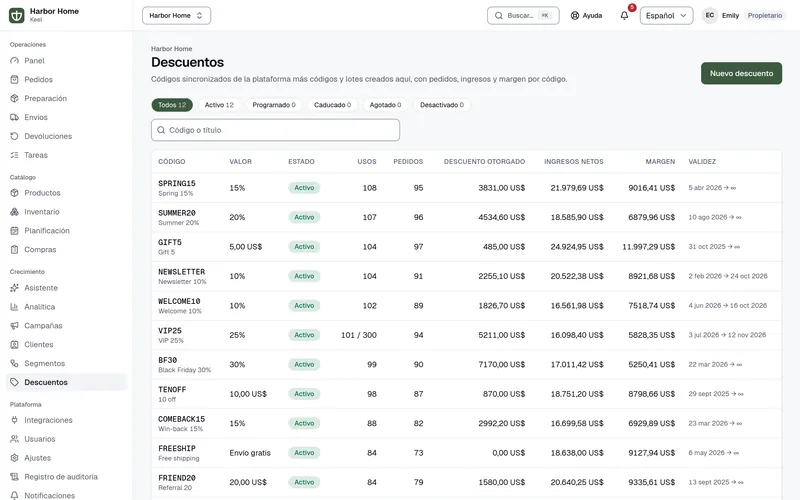Click the Descuentos tag icon

point(14,382)
